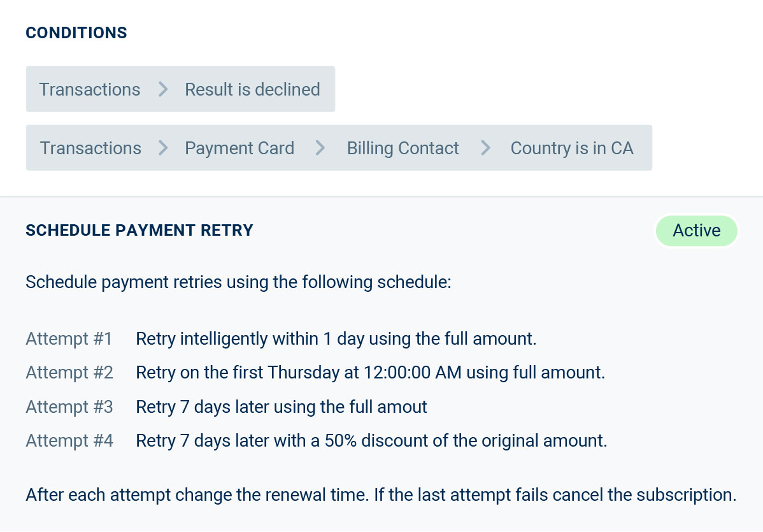Click the chevron before "Billing Contact"
Viewport: 763px width, 532px height.
pyautogui.click(x=320, y=148)
